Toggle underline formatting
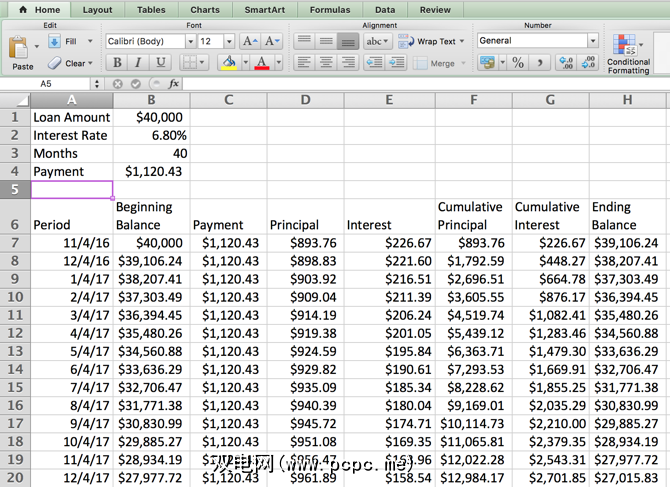Viewport: 670px width, 487px height. click(160, 63)
